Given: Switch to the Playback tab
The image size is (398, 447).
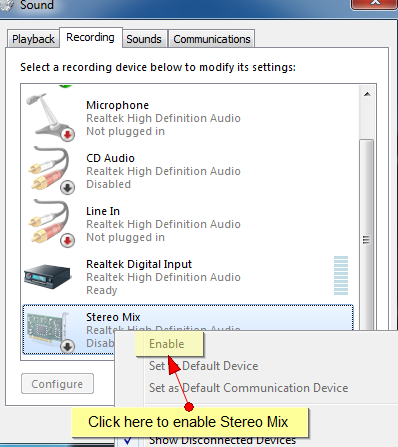Looking at the screenshot, I should (x=33, y=39).
